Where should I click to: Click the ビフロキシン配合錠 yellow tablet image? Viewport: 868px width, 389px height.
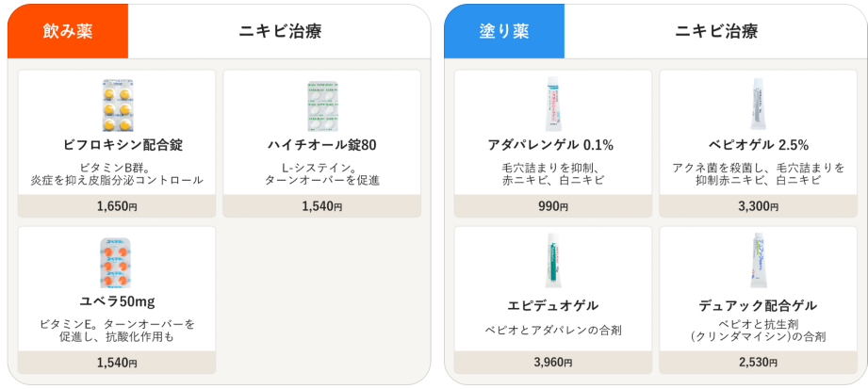pyautogui.click(x=117, y=105)
